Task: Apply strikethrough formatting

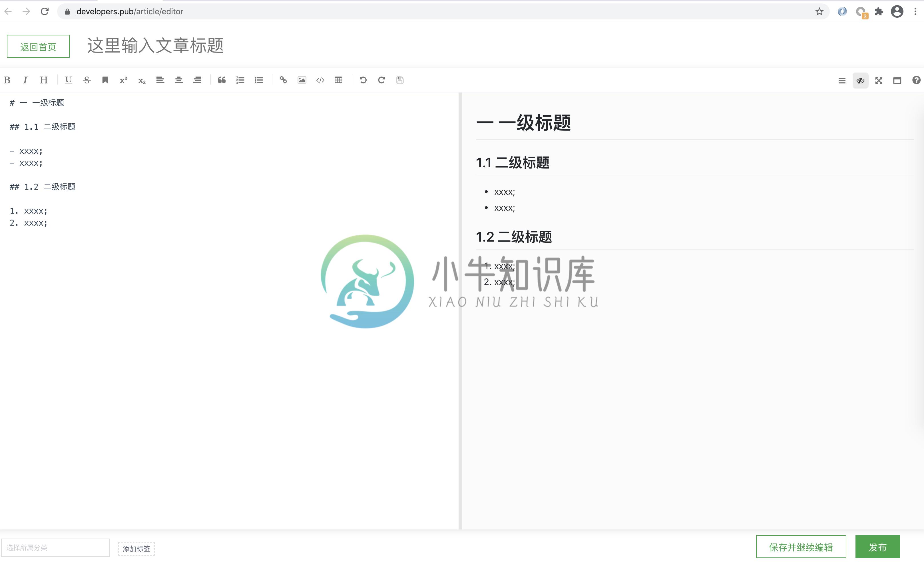Action: (x=87, y=80)
